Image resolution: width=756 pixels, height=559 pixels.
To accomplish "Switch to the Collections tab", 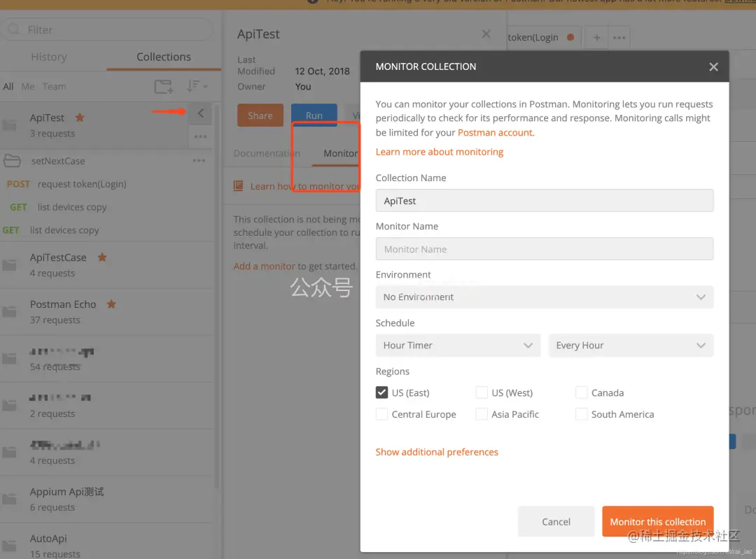I will (x=163, y=57).
